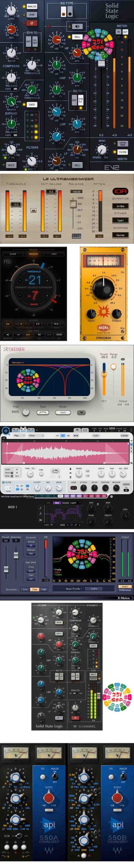Click the R-DeEsser Type filter shape button
Viewport: 134px width, 868px height.
[x=43, y=412]
